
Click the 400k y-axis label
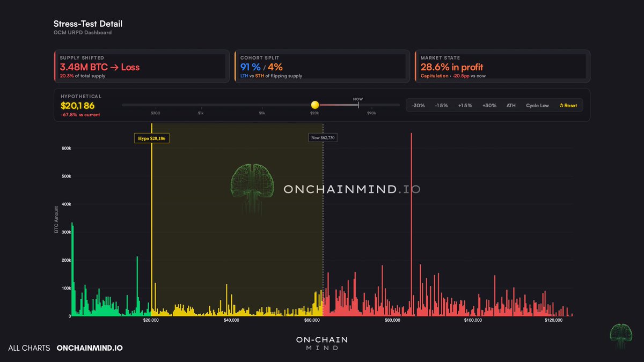pyautogui.click(x=65, y=204)
